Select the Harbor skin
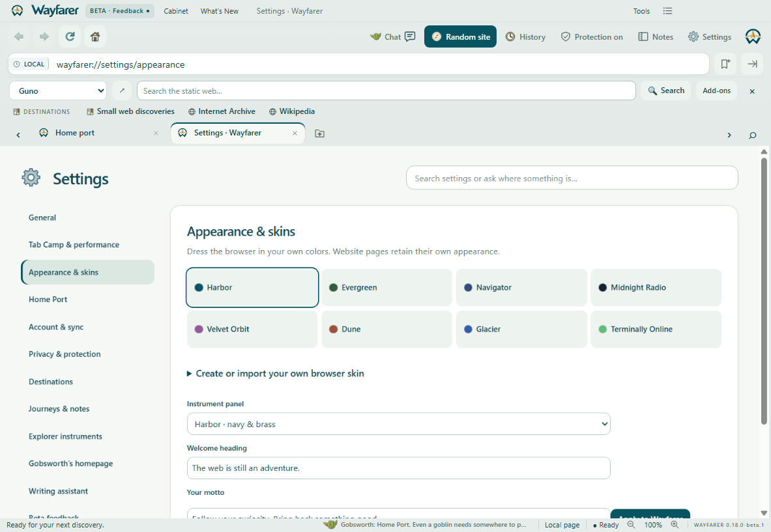 point(252,287)
